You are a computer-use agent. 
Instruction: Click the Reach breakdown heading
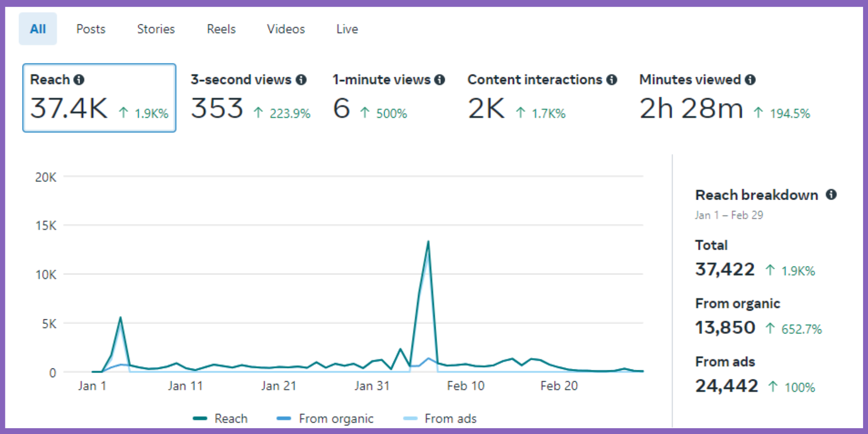[x=757, y=195]
